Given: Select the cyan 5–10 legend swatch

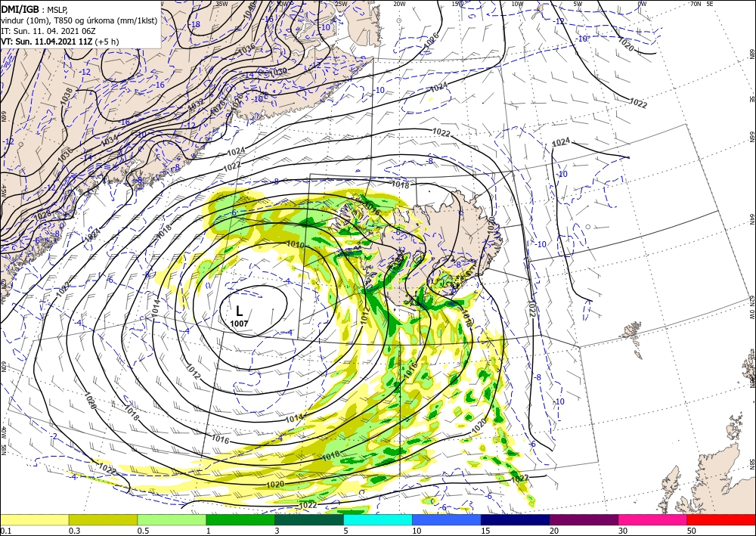Looking at the screenshot, I should click(378, 519).
